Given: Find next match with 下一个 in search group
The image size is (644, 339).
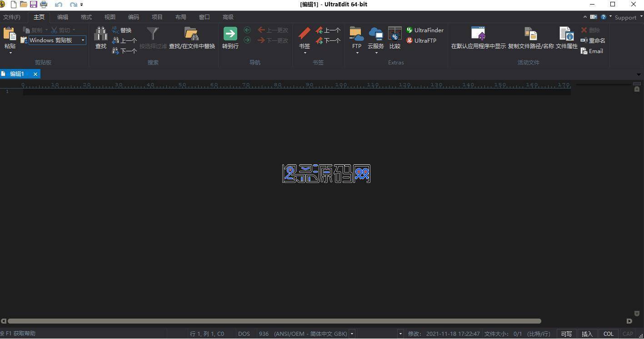Looking at the screenshot, I should point(124,51).
